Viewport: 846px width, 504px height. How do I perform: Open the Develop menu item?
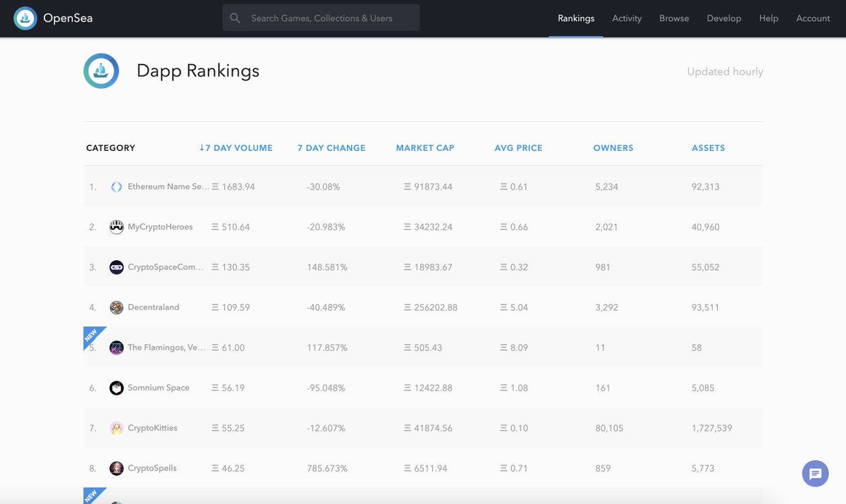(x=724, y=18)
